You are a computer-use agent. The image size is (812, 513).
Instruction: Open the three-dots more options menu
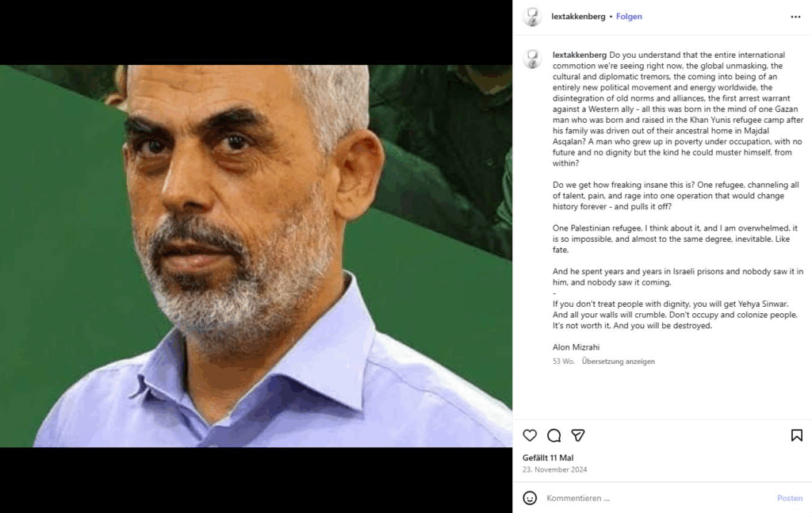795,17
